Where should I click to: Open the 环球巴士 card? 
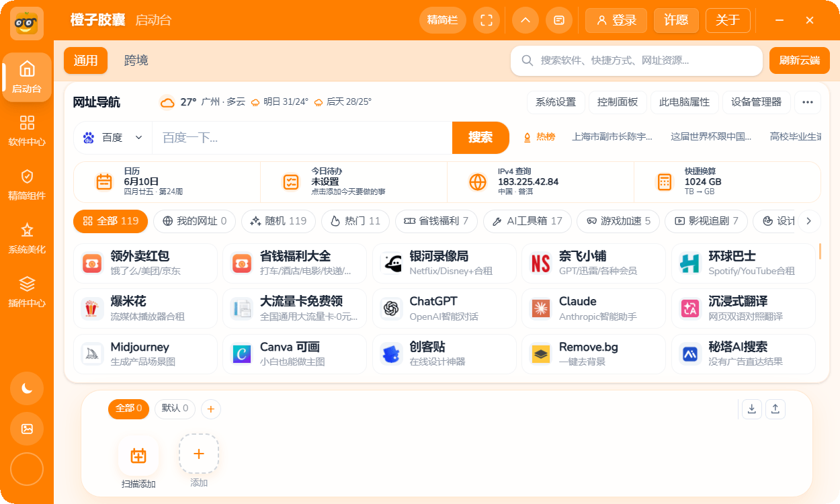click(x=743, y=263)
